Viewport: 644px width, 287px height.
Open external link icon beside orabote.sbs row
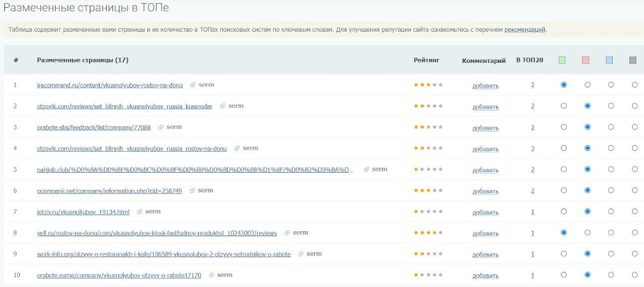click(x=161, y=127)
